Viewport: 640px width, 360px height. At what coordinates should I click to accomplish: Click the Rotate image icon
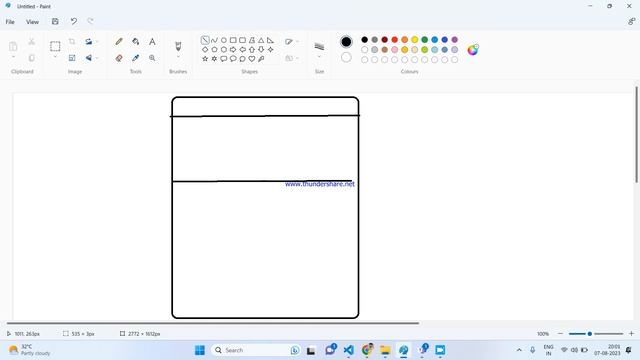coord(88,42)
